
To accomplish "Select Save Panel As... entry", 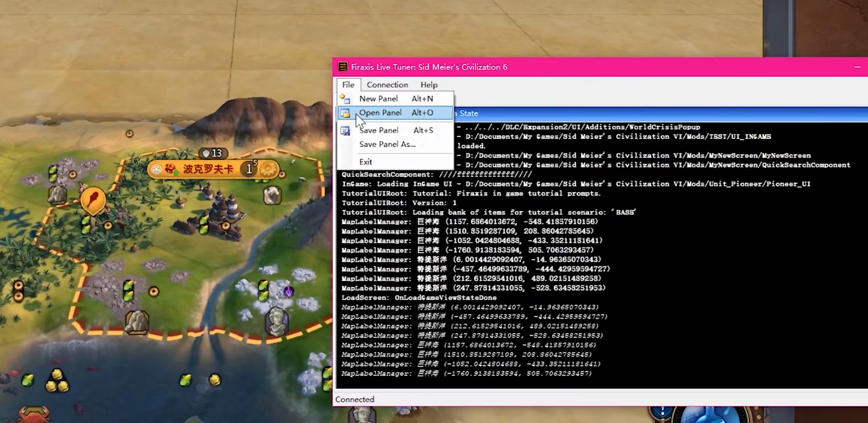I will 395,144.
